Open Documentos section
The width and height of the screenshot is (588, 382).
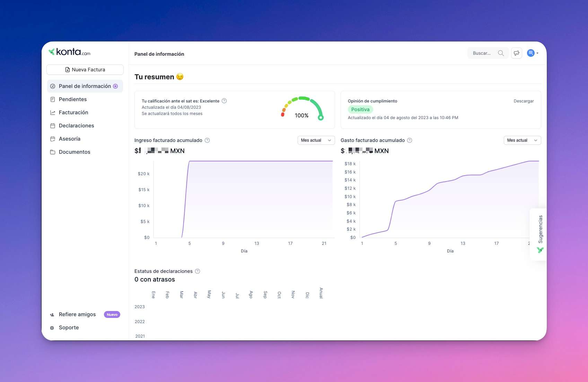coord(74,152)
